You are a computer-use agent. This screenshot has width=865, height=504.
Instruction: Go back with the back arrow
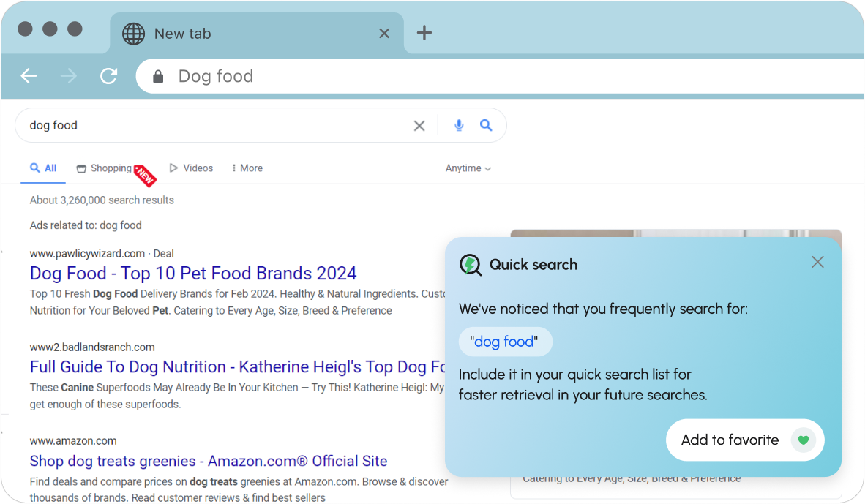coord(29,75)
